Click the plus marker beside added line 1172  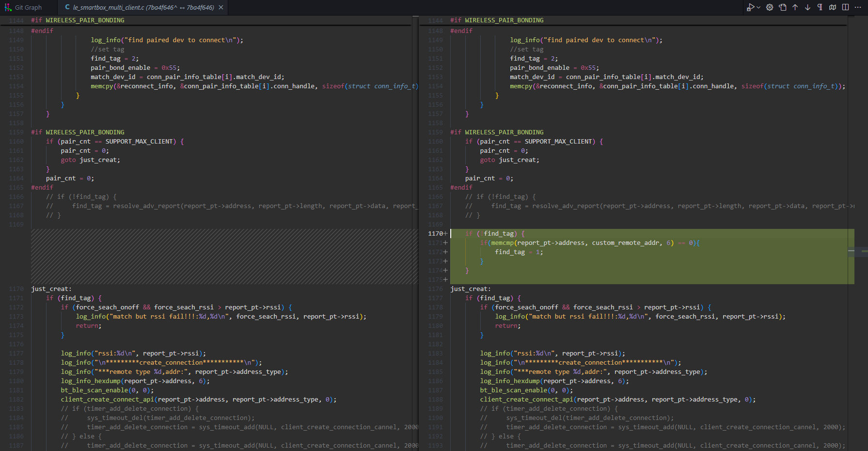click(445, 252)
